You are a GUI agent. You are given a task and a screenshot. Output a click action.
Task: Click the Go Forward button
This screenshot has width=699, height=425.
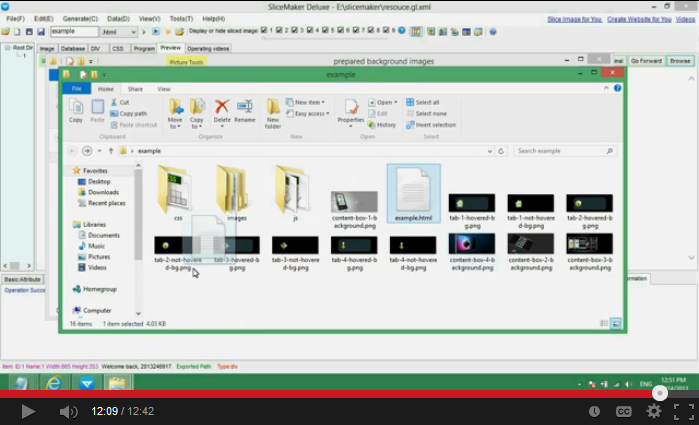point(646,61)
